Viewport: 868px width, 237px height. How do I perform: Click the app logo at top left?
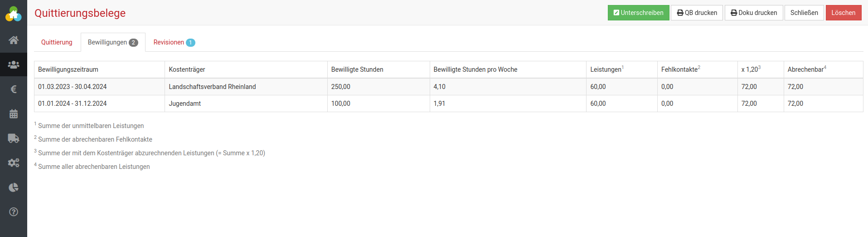point(14,14)
